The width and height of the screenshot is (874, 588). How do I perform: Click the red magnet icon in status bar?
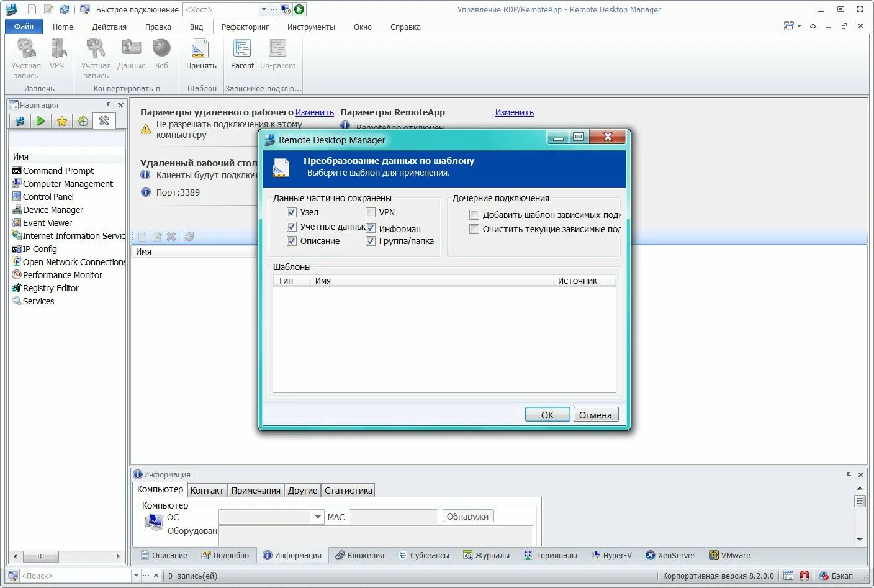(x=804, y=576)
